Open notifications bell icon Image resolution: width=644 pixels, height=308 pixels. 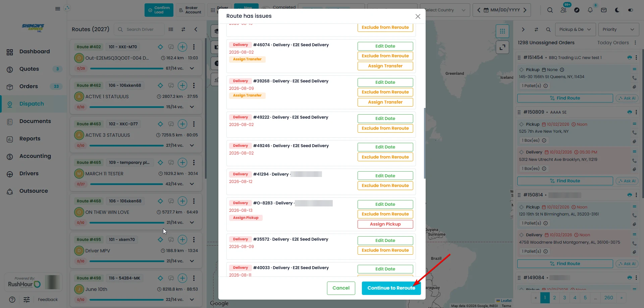tap(590, 10)
